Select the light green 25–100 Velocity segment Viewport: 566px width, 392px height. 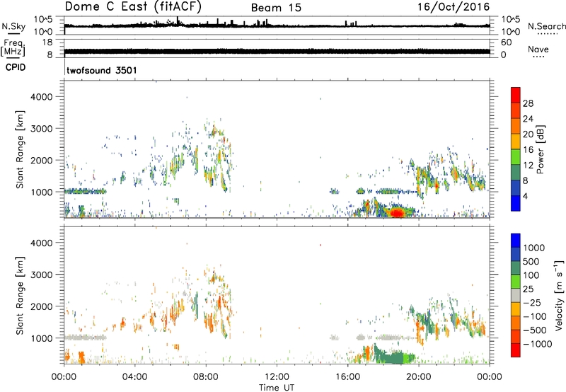(x=516, y=282)
